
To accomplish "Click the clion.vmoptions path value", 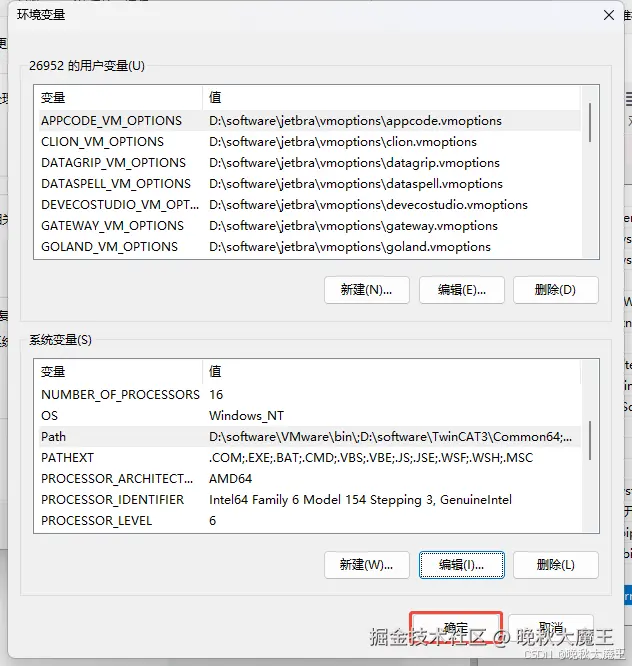I will click(343, 142).
